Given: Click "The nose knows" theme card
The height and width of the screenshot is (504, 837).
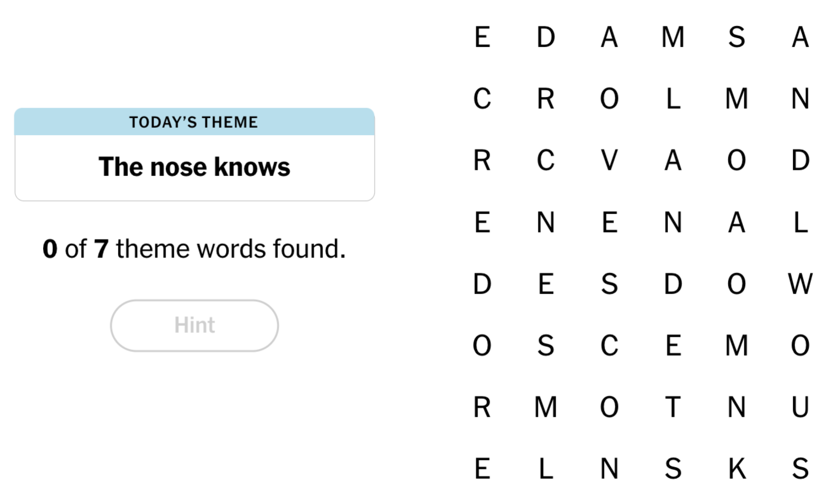Looking at the screenshot, I should point(194,167).
